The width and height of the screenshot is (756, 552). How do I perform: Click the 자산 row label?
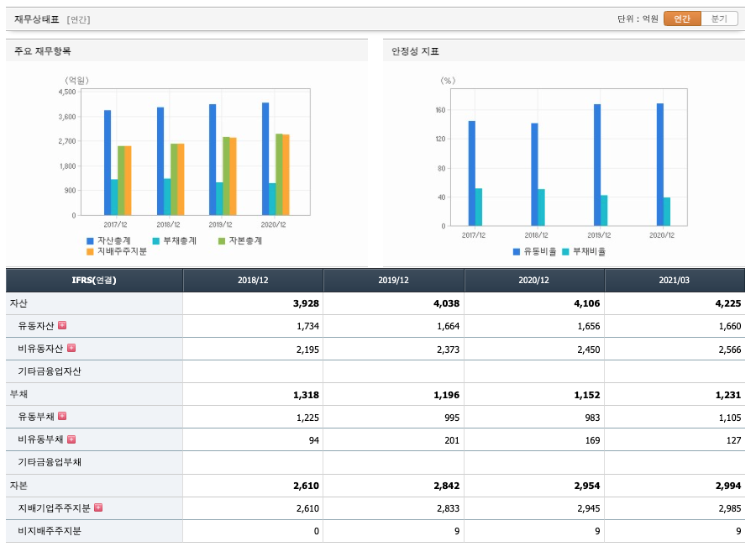pyautogui.click(x=18, y=303)
